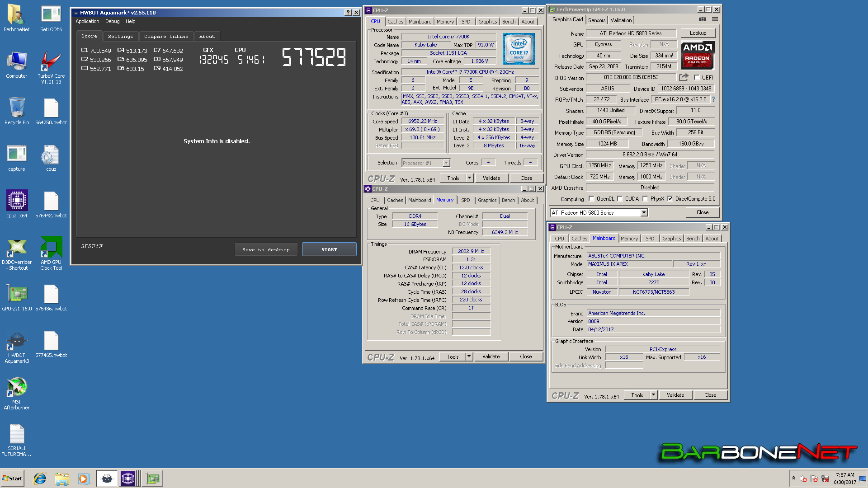Open Graphics tab in CPU-Z Mainboard window
The image size is (868, 488).
(671, 239)
